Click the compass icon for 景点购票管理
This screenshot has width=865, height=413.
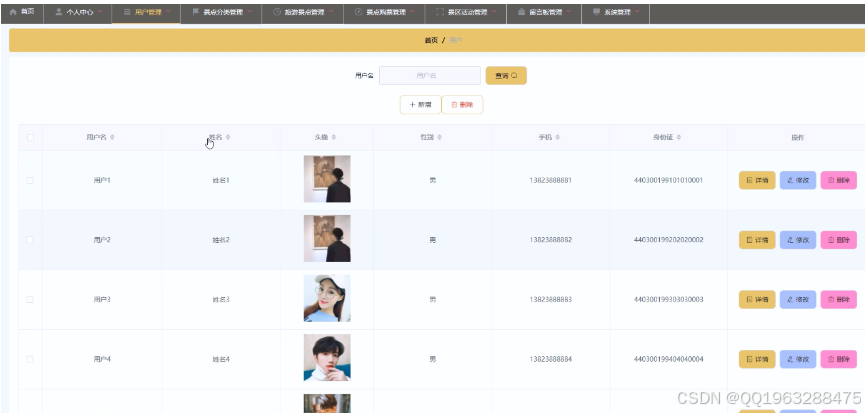[x=359, y=12]
